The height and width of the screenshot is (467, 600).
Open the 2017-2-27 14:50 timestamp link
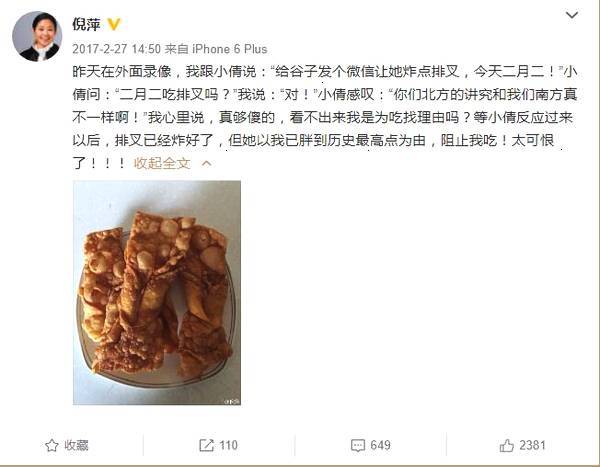116,49
